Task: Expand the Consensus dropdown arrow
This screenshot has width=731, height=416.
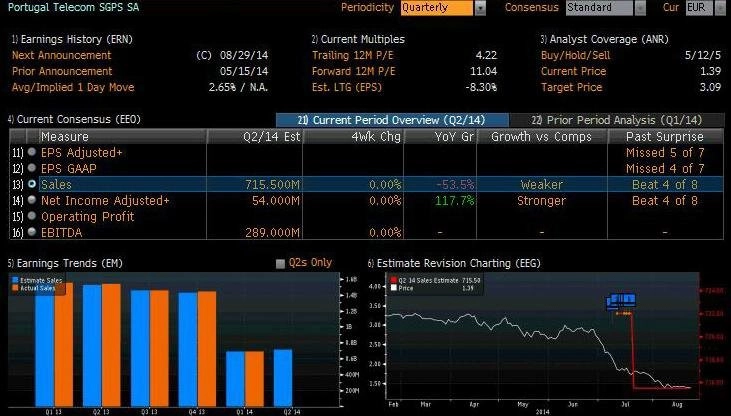Action: point(641,8)
